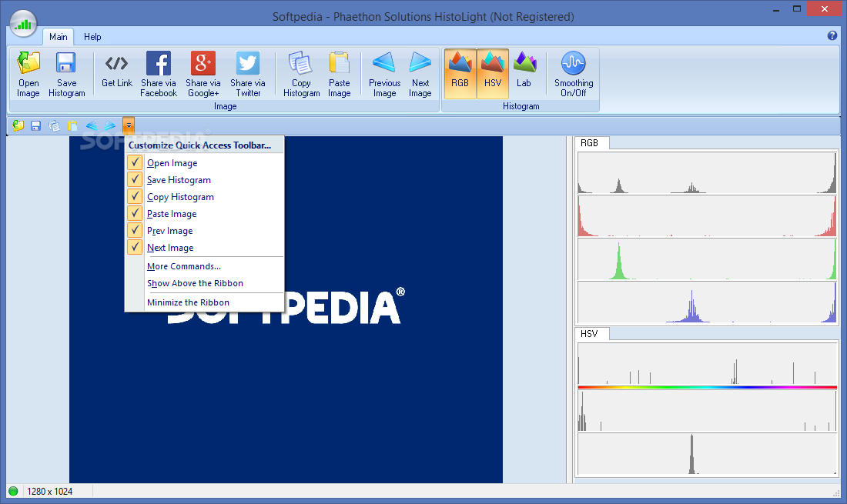Get Link code icon

tap(117, 64)
